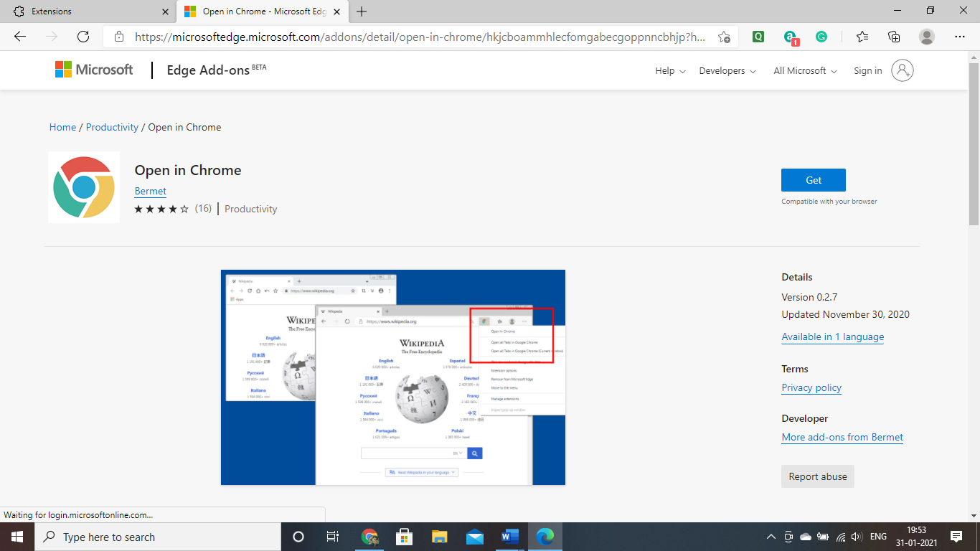Open the OneDrive cloud tray icon
The width and height of the screenshot is (980, 551).
click(805, 537)
